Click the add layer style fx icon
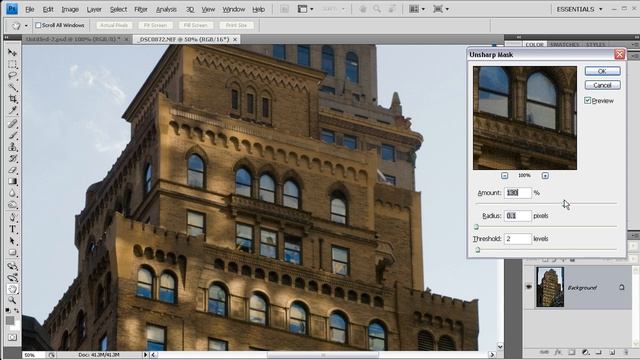The width and height of the screenshot is (640, 360). (x=558, y=352)
